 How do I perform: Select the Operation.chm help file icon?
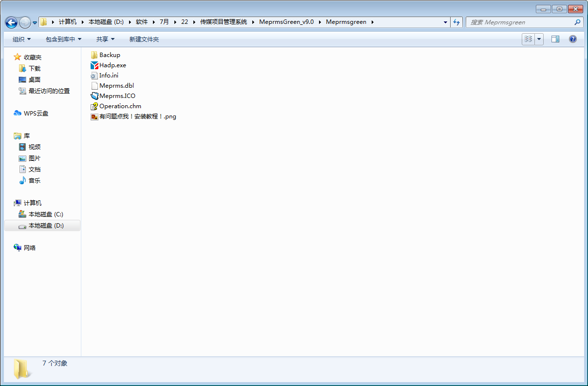[95, 106]
